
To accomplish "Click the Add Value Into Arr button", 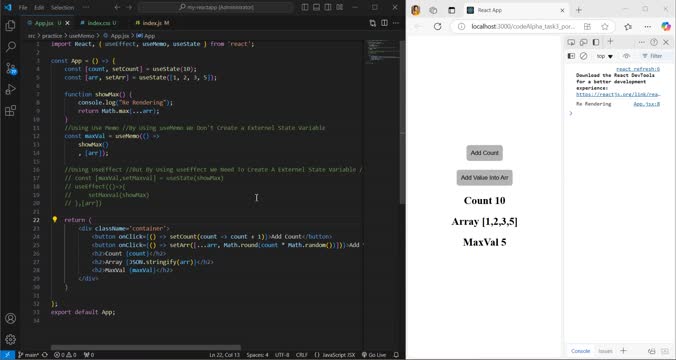I will click(484, 178).
